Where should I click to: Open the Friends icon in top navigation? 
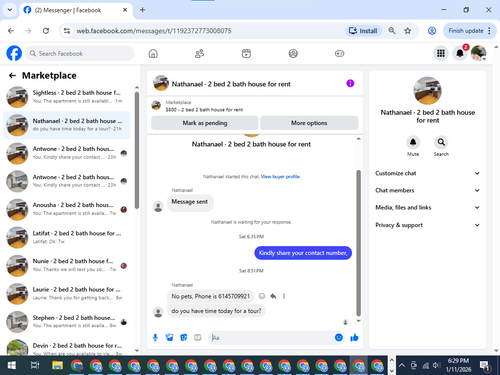point(199,53)
